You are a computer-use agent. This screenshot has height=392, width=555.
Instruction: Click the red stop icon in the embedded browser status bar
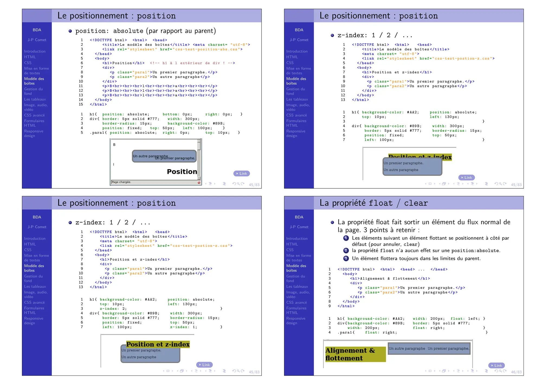pos(199,182)
